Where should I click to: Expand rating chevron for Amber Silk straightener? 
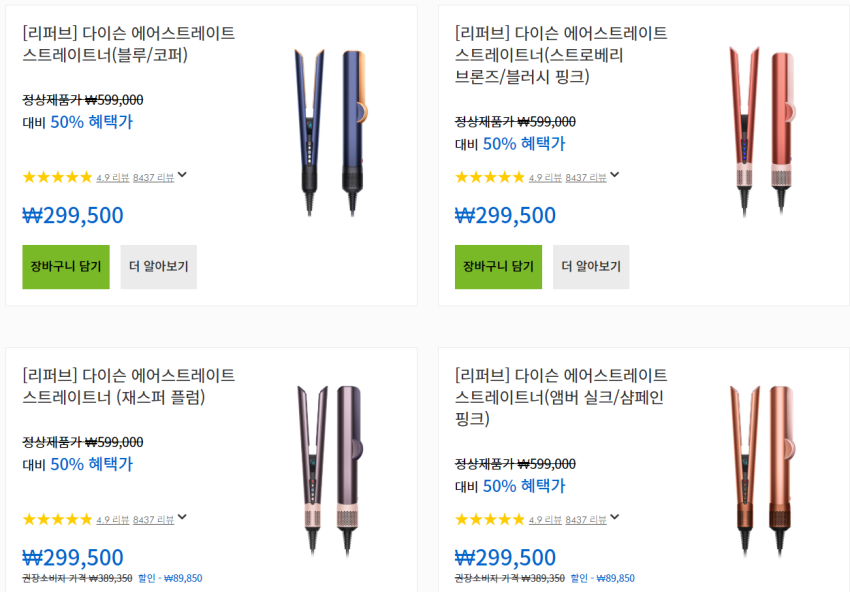click(x=615, y=518)
